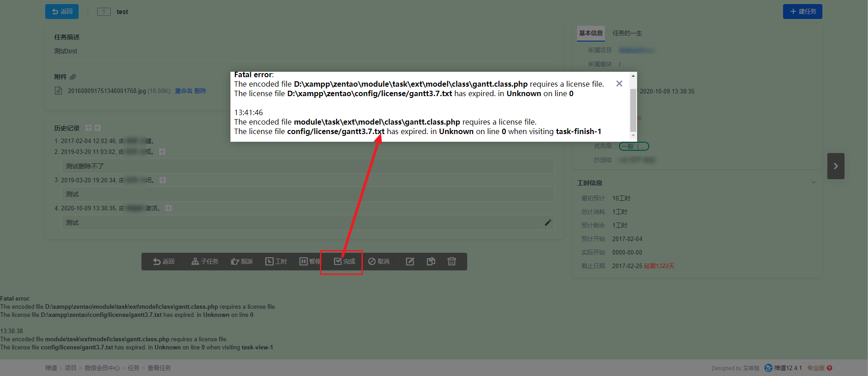
Task: Click the 禅道12.4.1 version link
Action: [x=784, y=368]
